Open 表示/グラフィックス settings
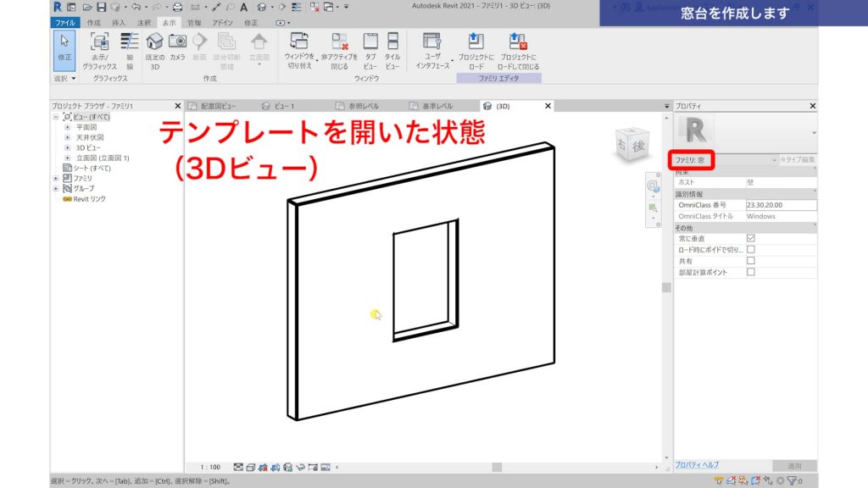 point(101,44)
